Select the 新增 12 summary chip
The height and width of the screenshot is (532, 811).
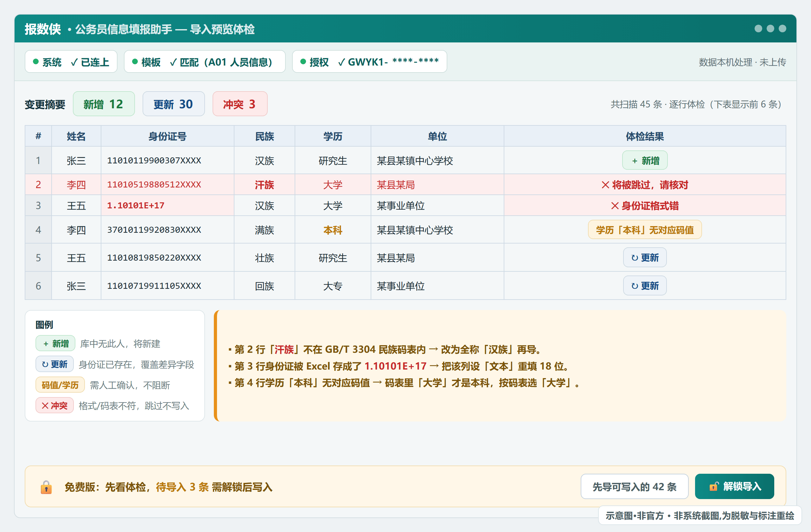pyautogui.click(x=104, y=104)
